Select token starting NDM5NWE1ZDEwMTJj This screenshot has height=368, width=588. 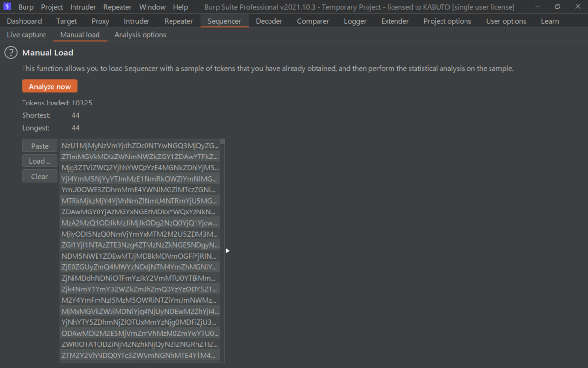[140, 256]
